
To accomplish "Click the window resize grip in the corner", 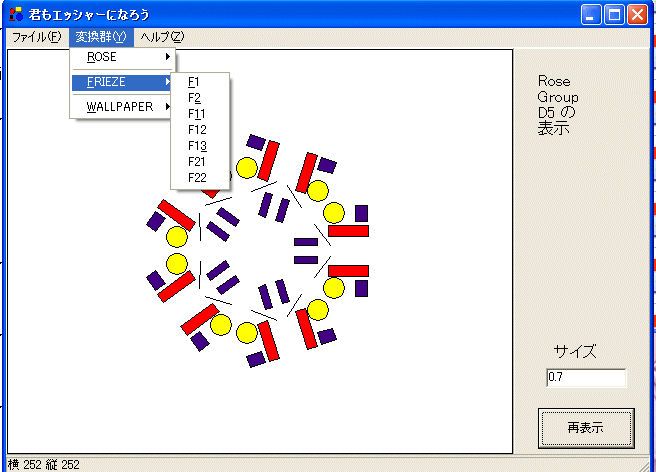I will pyautogui.click(x=643, y=465).
